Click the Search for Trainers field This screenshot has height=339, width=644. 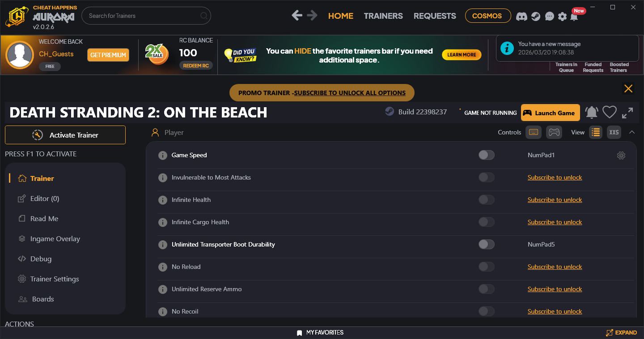[x=143, y=16]
